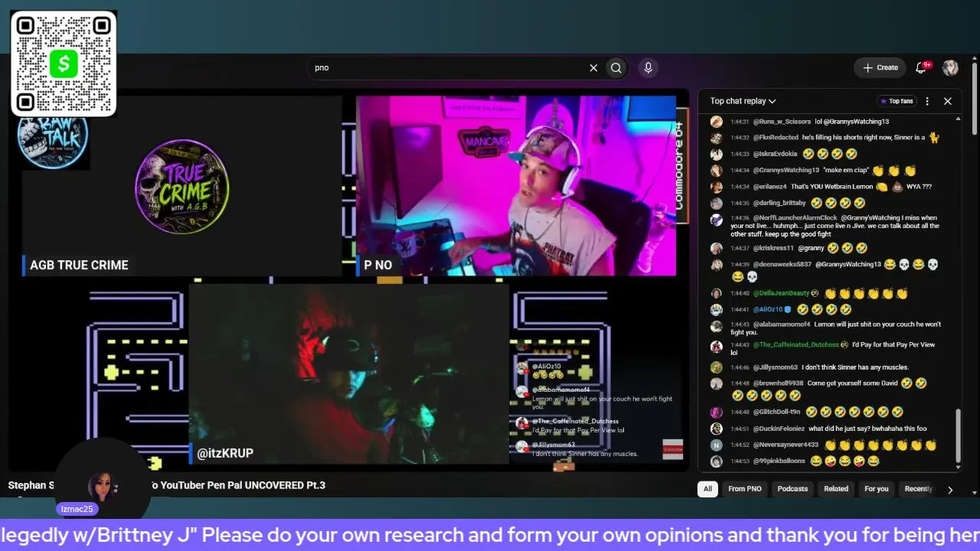Click the P NO name label

pos(377,265)
